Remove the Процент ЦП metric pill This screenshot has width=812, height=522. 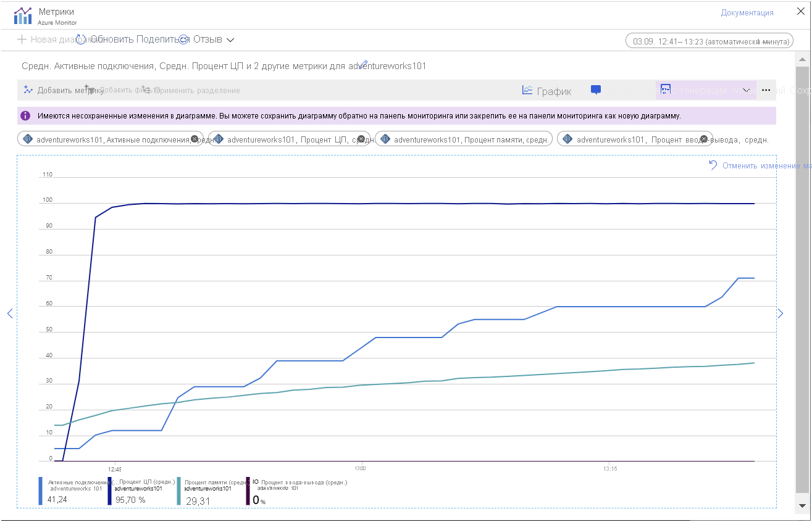click(362, 139)
